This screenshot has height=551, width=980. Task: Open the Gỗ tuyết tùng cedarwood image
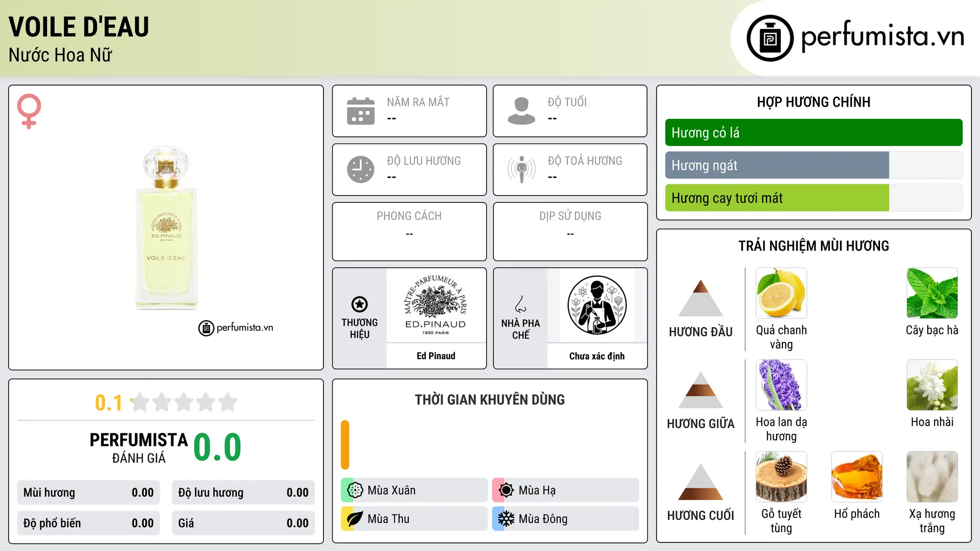pyautogui.click(x=781, y=477)
